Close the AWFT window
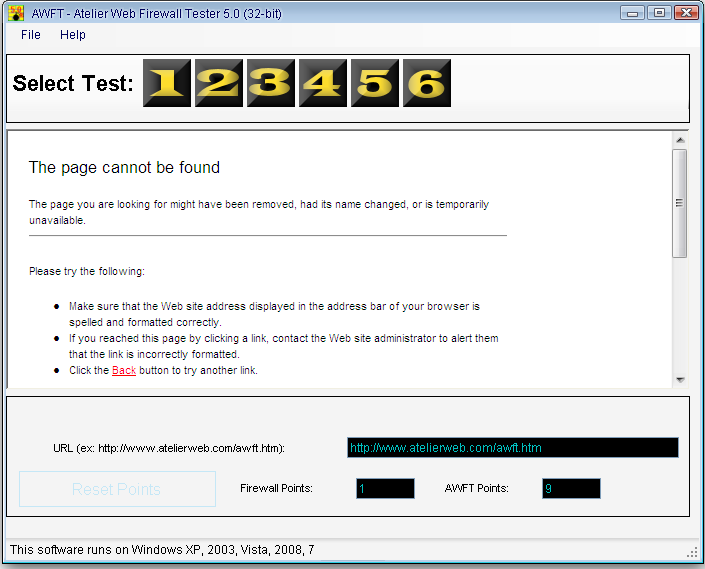Screen dimensions: 705x569 (686, 13)
